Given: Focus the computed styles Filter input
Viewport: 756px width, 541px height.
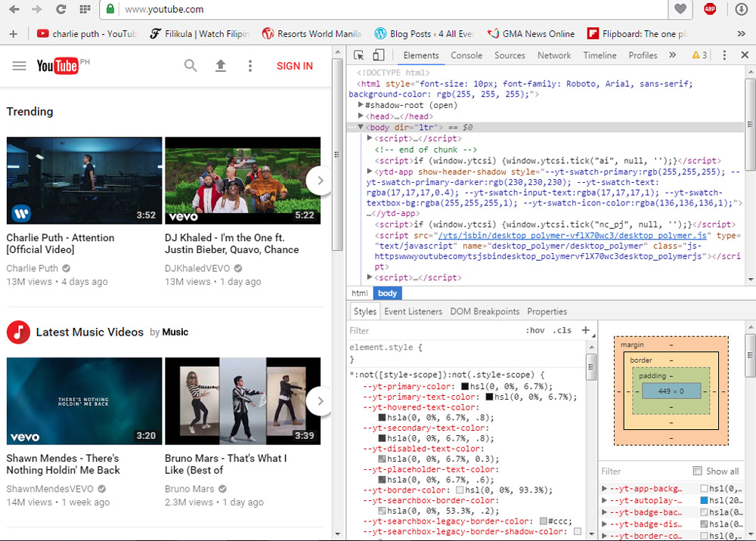Looking at the screenshot, I should [x=643, y=471].
